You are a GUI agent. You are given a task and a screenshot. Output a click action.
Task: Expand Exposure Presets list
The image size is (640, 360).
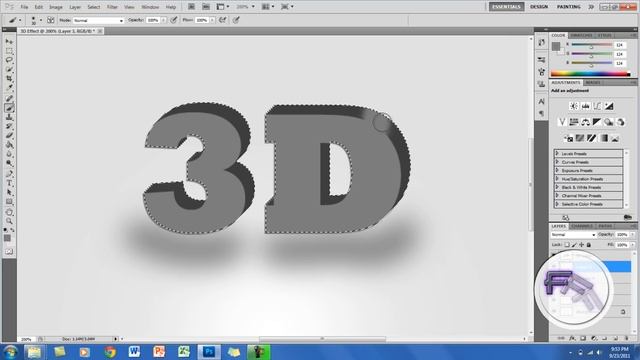pos(558,170)
